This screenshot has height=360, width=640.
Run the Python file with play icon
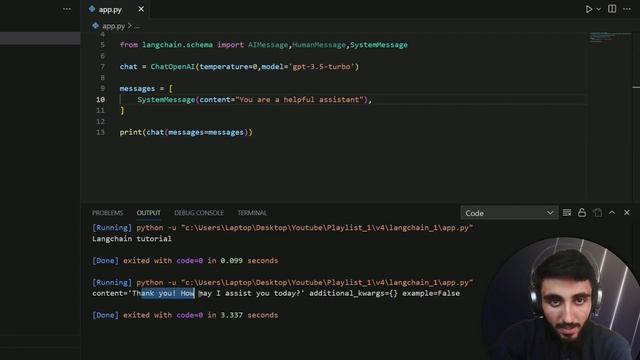589,9
